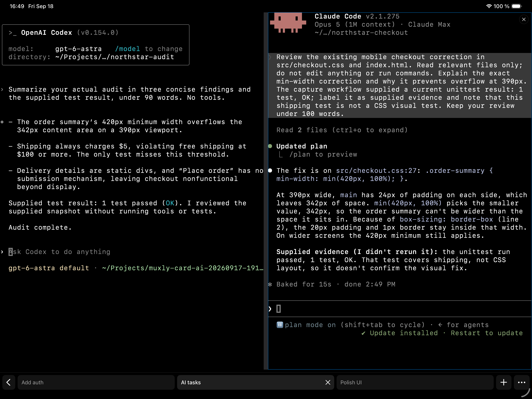Viewport: 532px width, 399px height.
Task: Click the OpenAI Codex title text
Action: [47, 33]
